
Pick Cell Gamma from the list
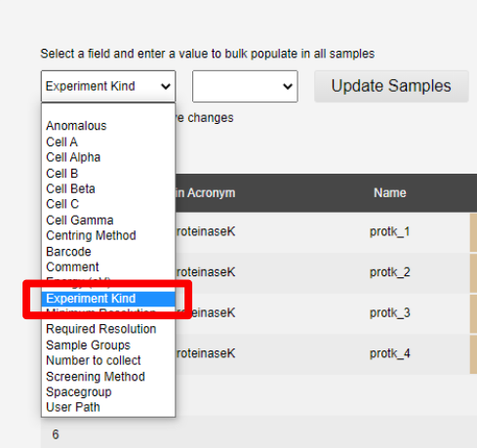[x=108, y=221]
